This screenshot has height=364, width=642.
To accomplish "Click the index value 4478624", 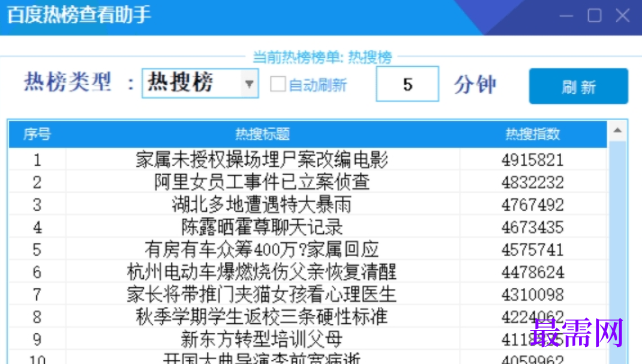I will pos(533,272).
